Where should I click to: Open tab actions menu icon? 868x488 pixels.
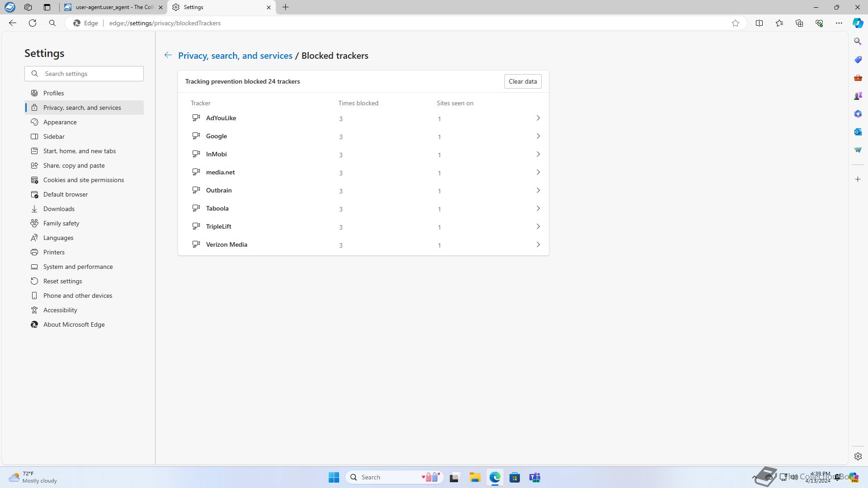click(47, 7)
